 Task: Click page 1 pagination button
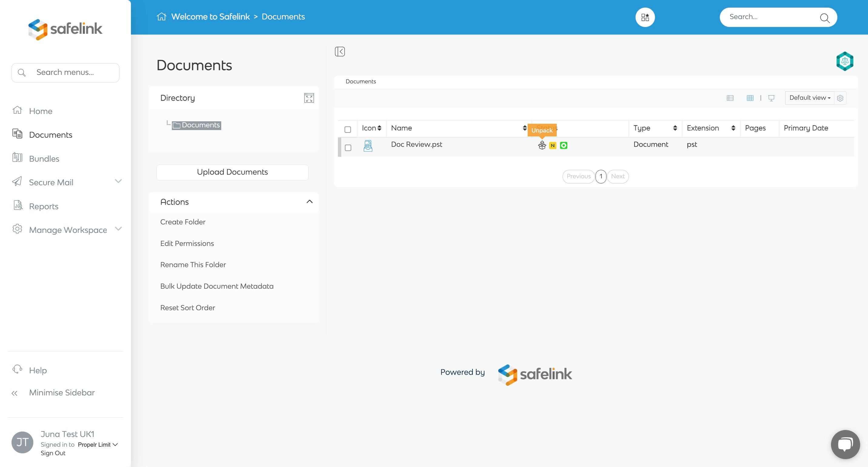coord(601,176)
